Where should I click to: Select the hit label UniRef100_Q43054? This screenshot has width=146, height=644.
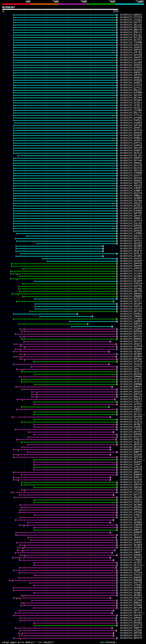(131, 55)
